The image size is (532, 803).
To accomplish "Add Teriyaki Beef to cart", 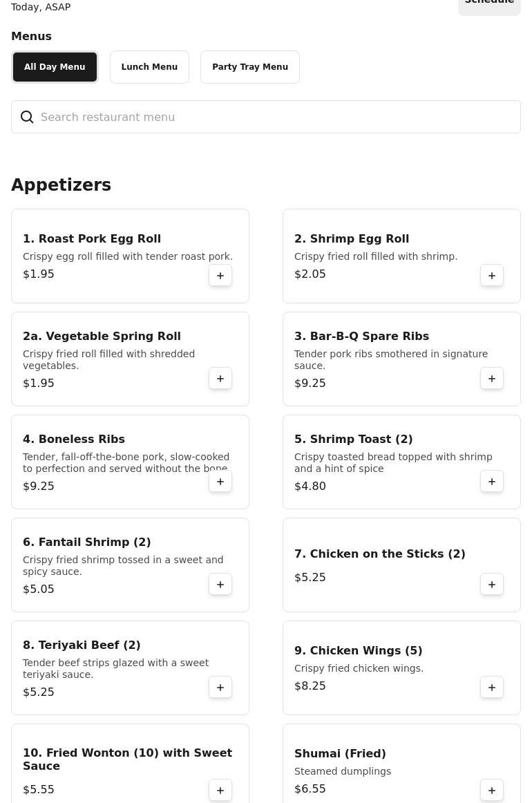I will click(x=220, y=688).
